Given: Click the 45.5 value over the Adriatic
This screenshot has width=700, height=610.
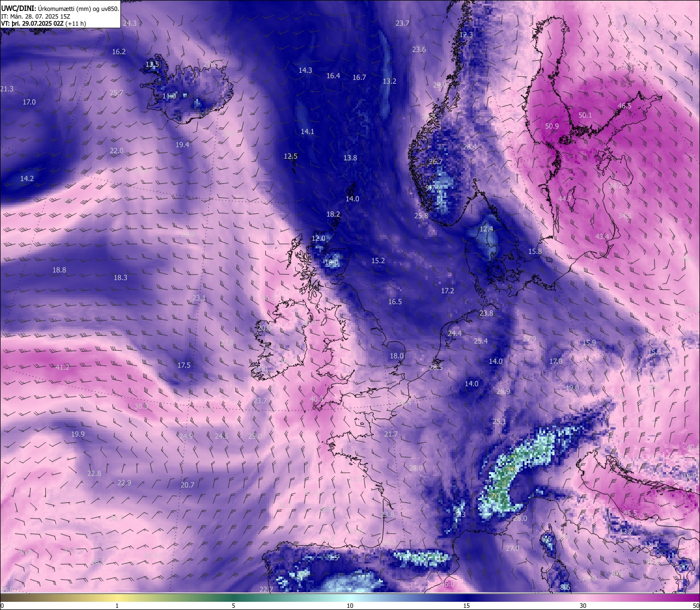Looking at the screenshot, I should (630, 513).
